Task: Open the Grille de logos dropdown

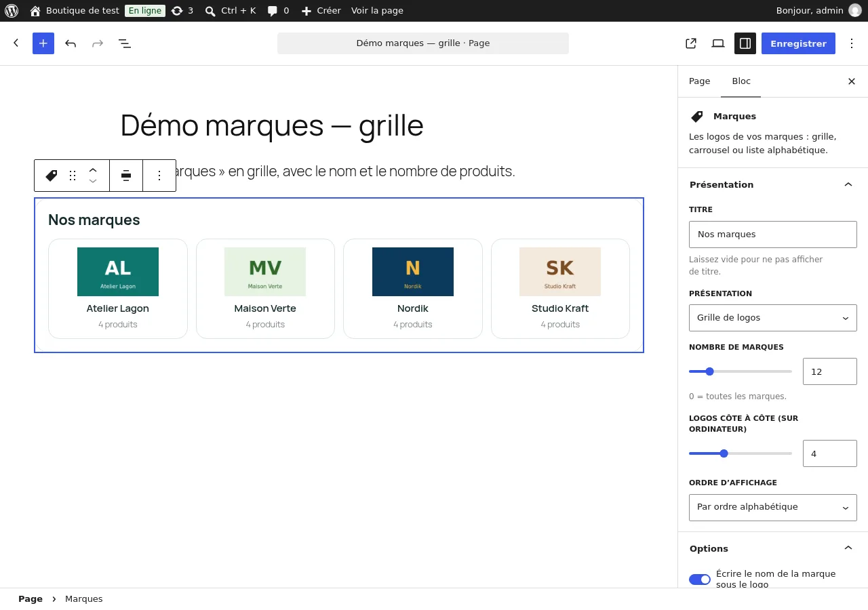Action: tap(773, 318)
